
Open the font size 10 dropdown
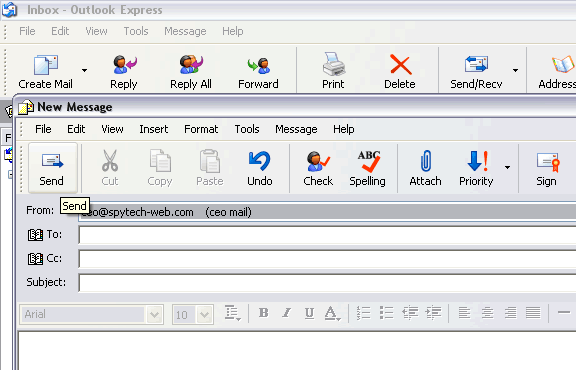click(204, 315)
